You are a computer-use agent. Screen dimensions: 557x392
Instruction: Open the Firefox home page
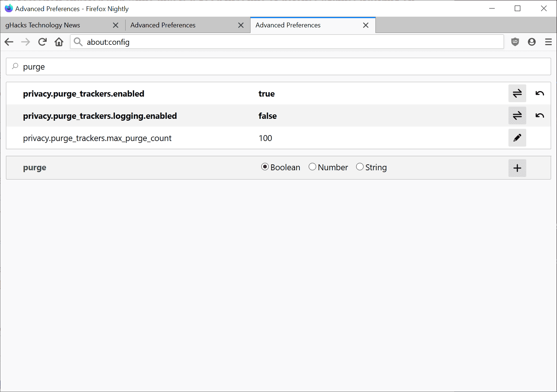point(59,42)
